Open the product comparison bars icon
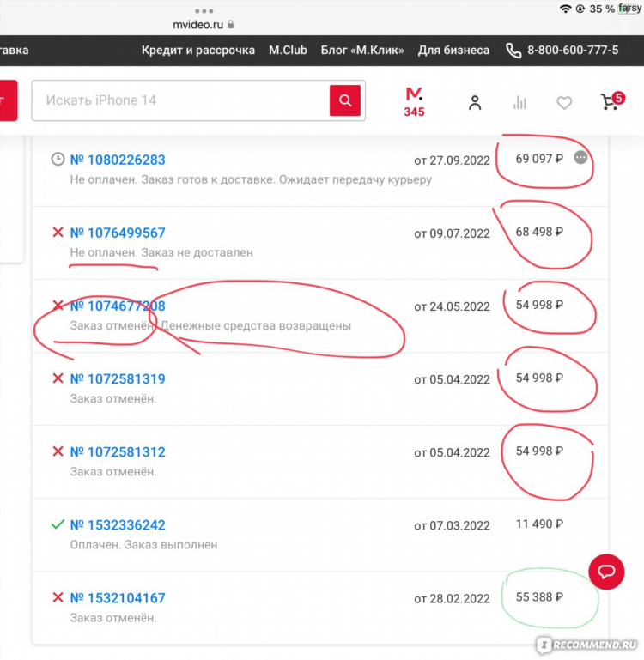 519,103
